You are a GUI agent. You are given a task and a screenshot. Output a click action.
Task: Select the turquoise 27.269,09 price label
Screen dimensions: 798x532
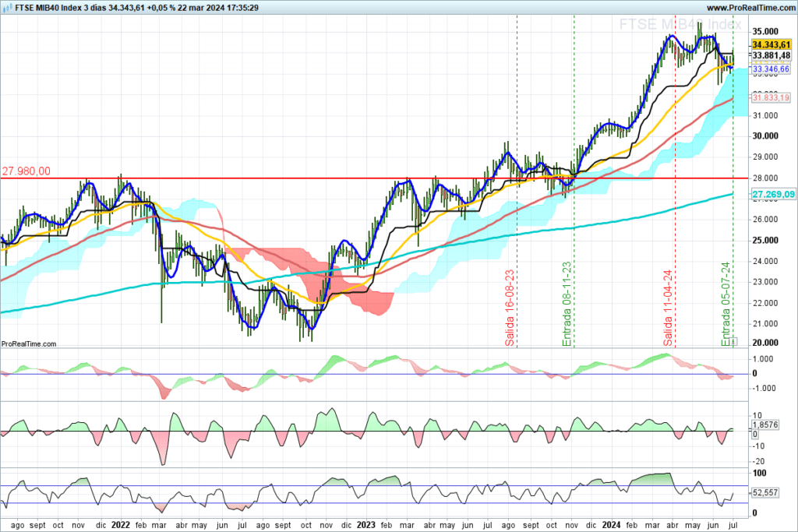pos(773,194)
